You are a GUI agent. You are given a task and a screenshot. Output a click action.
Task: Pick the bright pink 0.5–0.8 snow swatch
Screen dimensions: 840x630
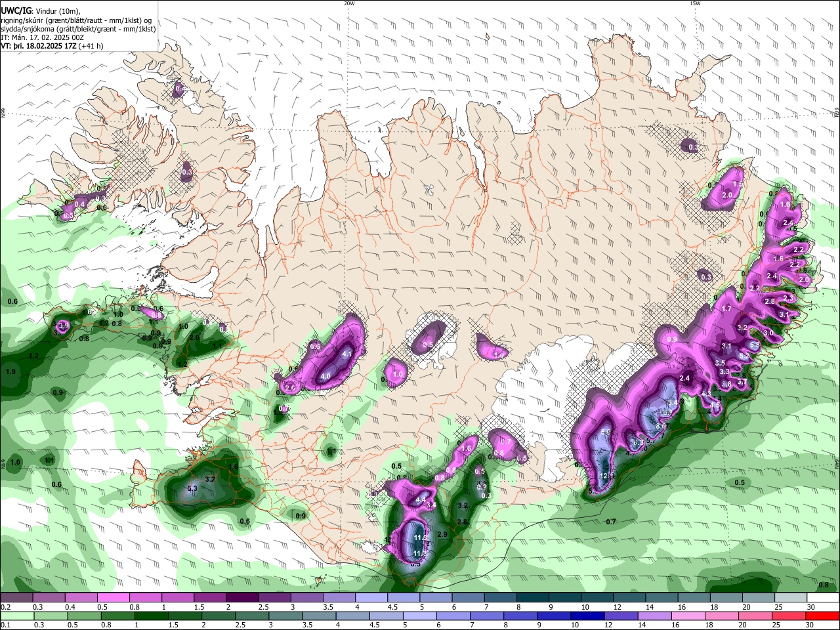(x=113, y=597)
